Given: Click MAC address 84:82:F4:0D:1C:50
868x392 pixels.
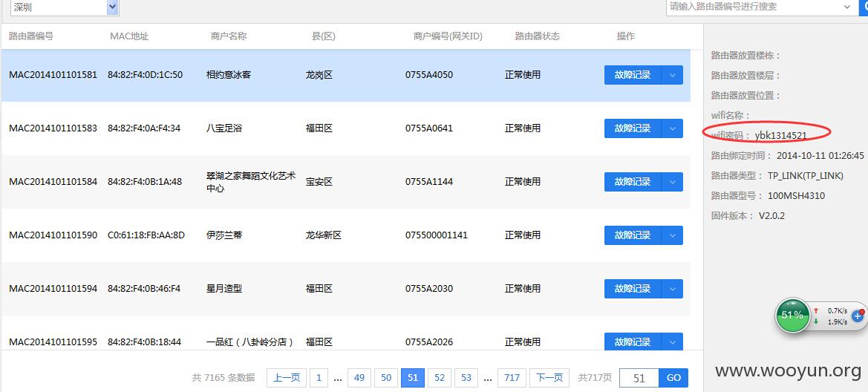Looking at the screenshot, I should 145,75.
